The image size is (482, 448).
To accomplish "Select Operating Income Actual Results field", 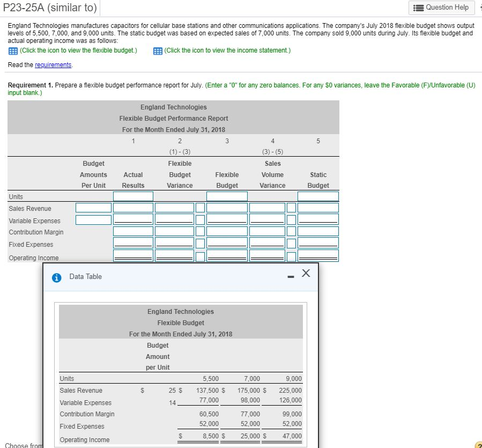I will (x=133, y=256).
